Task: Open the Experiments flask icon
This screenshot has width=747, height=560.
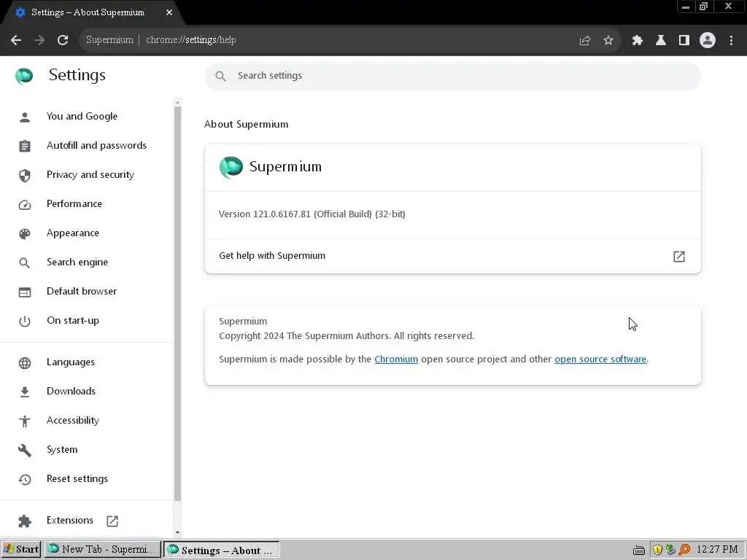Action: tap(661, 41)
